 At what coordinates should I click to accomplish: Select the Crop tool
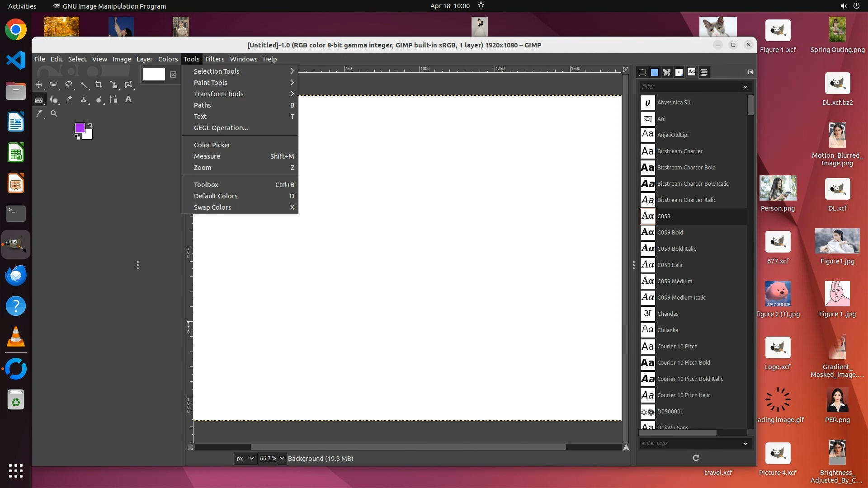pyautogui.click(x=99, y=84)
